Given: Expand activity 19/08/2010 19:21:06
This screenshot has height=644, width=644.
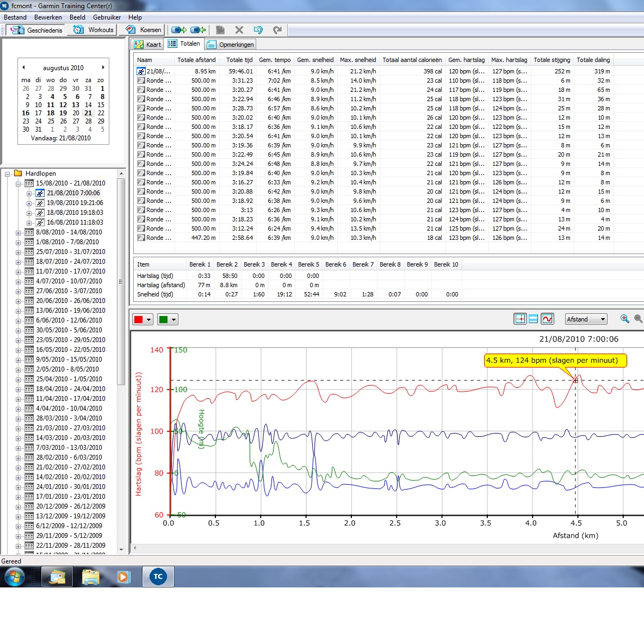Looking at the screenshot, I should [29, 203].
